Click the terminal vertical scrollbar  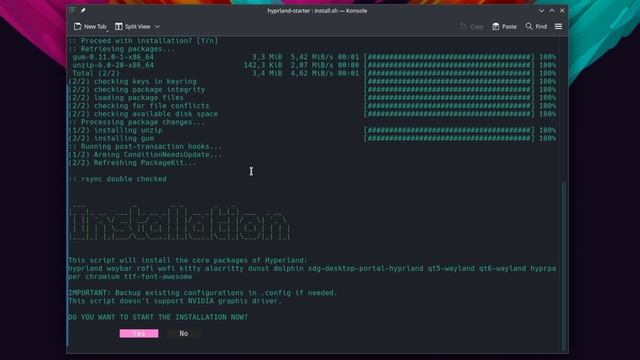(564, 265)
